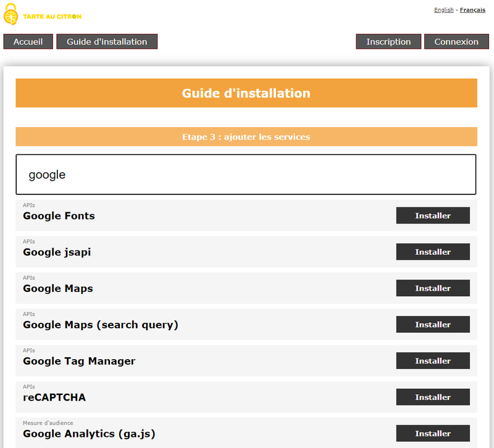Click the Inscription button
Image resolution: width=494 pixels, height=448 pixels.
(388, 41)
